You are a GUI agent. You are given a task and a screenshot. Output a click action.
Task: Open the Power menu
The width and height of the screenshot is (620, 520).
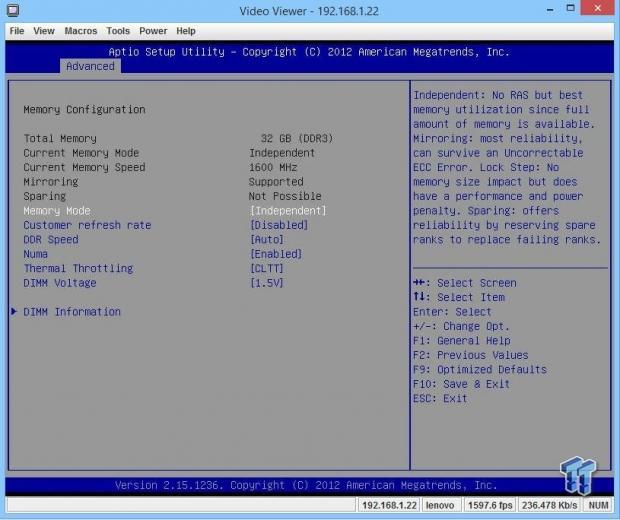click(153, 31)
